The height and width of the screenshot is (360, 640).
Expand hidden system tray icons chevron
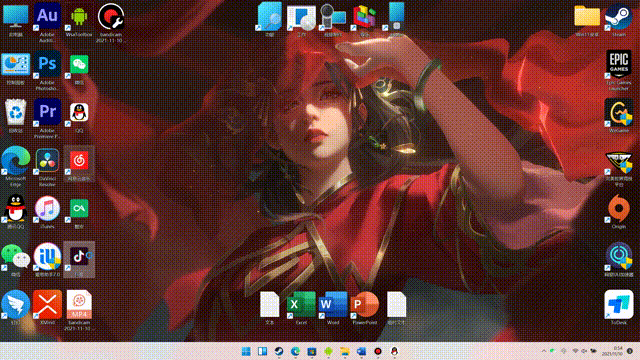point(544,351)
